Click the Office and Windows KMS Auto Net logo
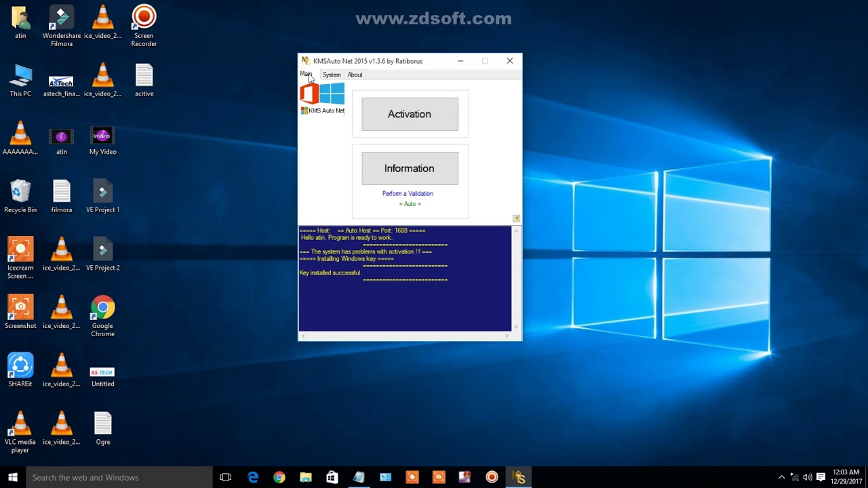 pos(323,99)
